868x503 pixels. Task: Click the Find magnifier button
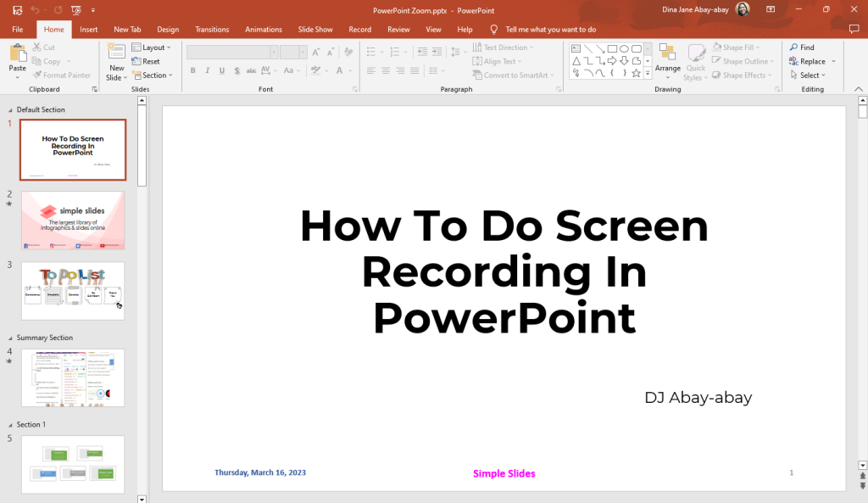tap(802, 48)
